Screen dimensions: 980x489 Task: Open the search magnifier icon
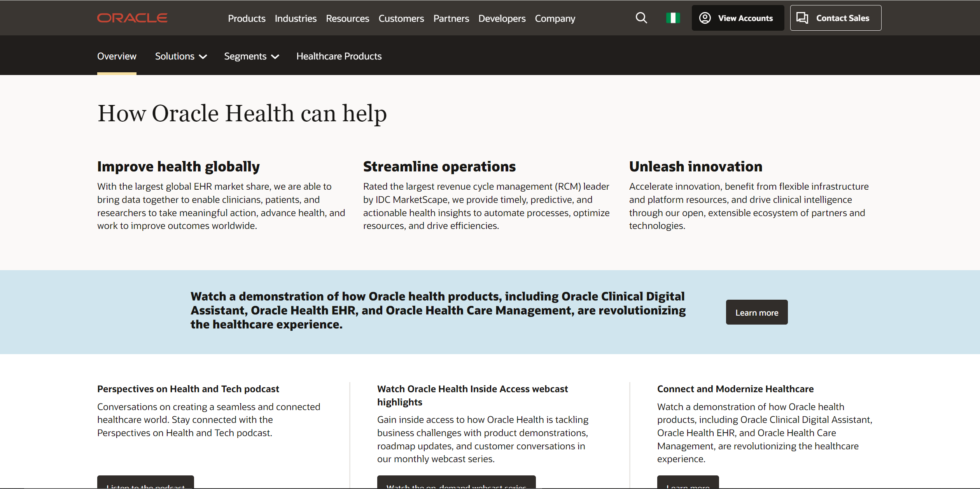click(x=641, y=18)
